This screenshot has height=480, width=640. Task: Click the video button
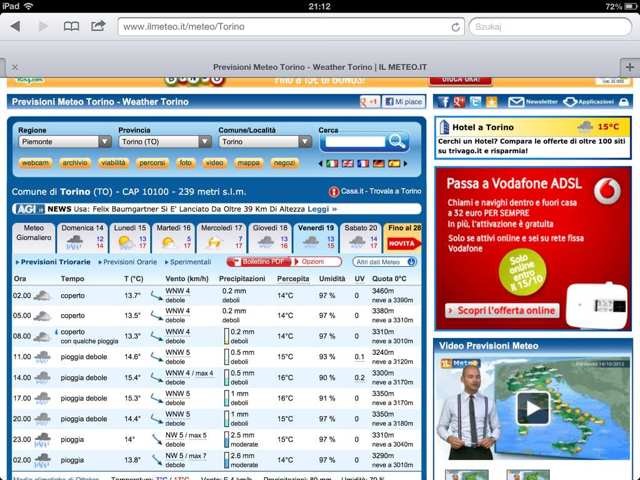tap(214, 163)
